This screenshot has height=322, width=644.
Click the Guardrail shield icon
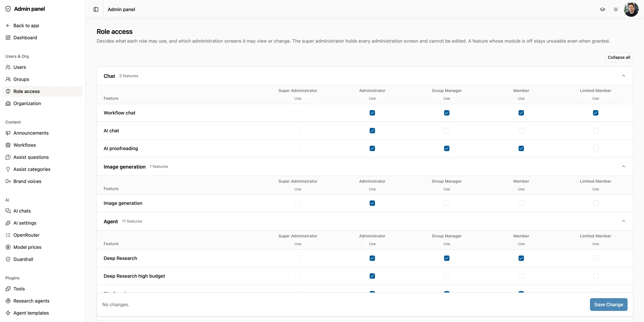pyautogui.click(x=8, y=259)
